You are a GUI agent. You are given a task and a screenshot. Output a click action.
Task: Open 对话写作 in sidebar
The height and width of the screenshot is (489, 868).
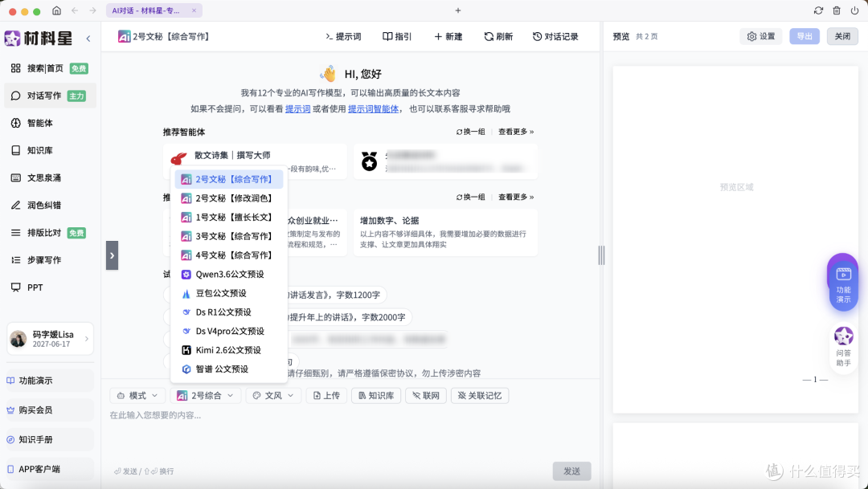(50, 96)
